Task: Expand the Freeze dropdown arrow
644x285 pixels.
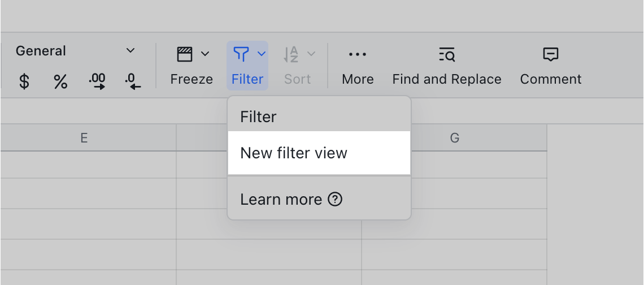Action: click(205, 54)
